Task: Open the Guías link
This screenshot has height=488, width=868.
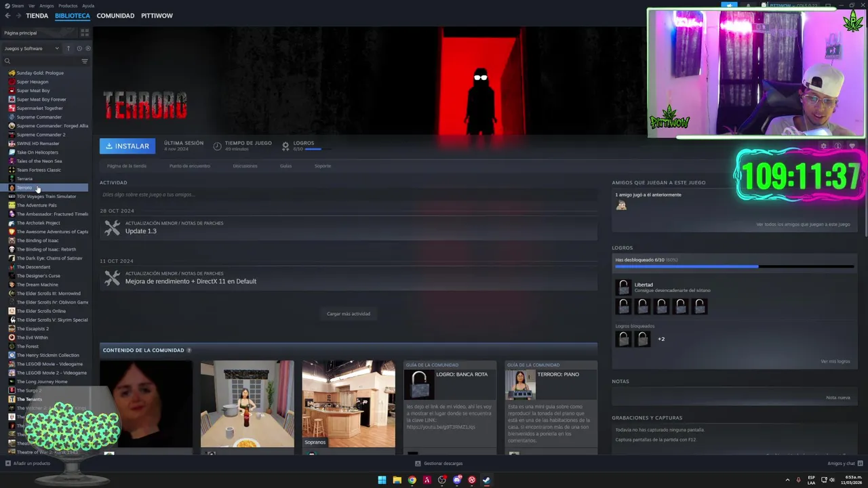Action: [x=285, y=166]
